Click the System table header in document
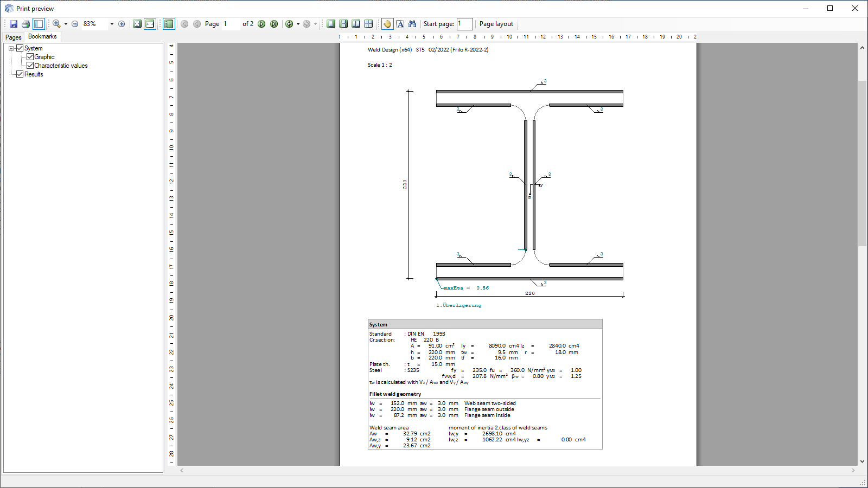Viewport: 868px width, 488px height. [485, 324]
